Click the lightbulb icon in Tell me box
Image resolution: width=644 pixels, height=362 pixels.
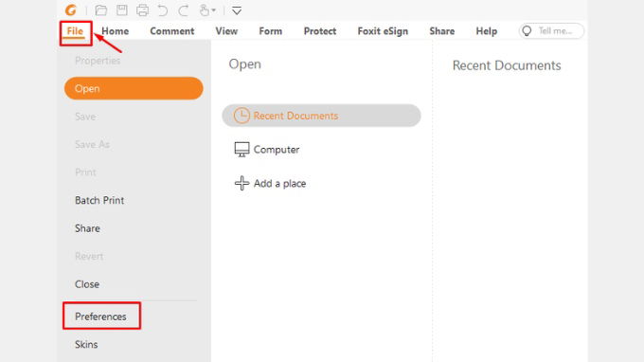click(x=527, y=31)
